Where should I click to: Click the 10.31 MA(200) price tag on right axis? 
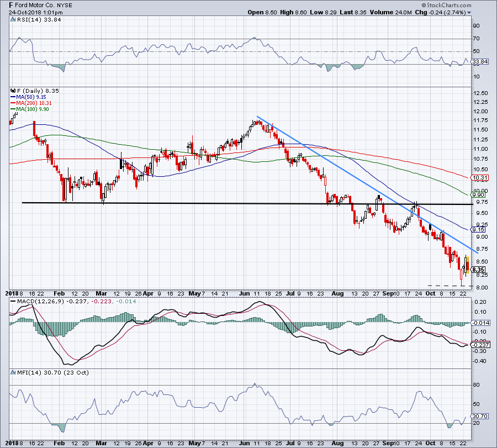(x=480, y=178)
